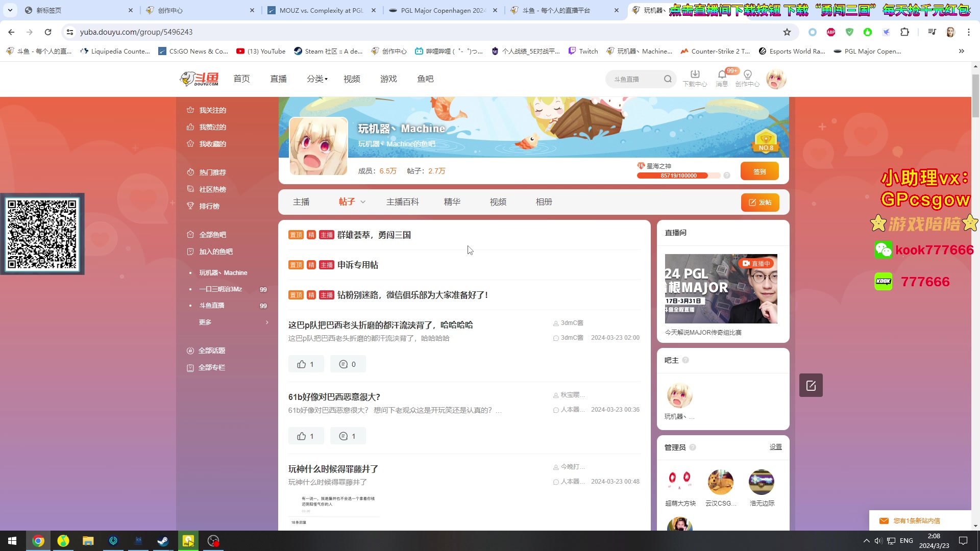Show more bookmarks with chevron
Screen dimensions: 980x551
pyautogui.click(x=962, y=52)
